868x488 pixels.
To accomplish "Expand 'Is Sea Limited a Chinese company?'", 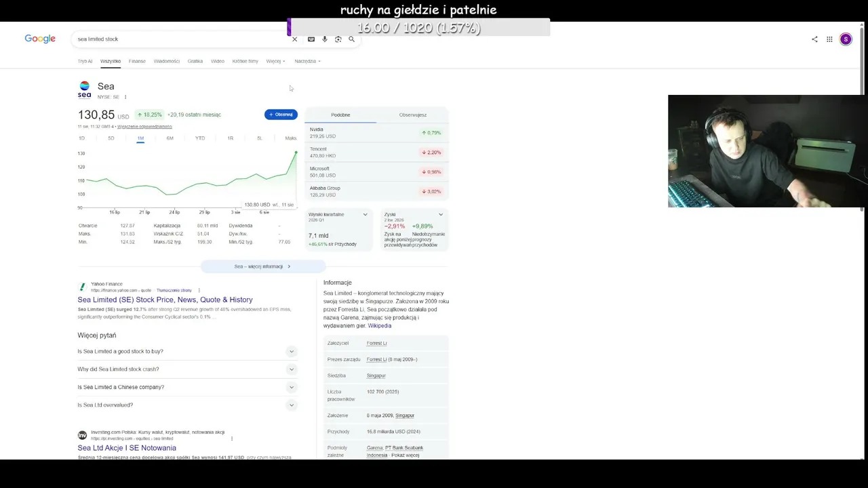I will tap(187, 387).
